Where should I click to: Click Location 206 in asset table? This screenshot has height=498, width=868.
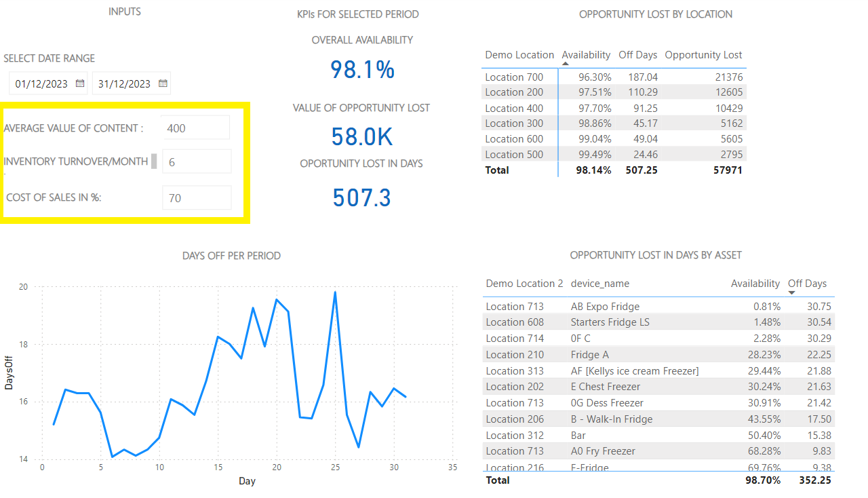[515, 419]
